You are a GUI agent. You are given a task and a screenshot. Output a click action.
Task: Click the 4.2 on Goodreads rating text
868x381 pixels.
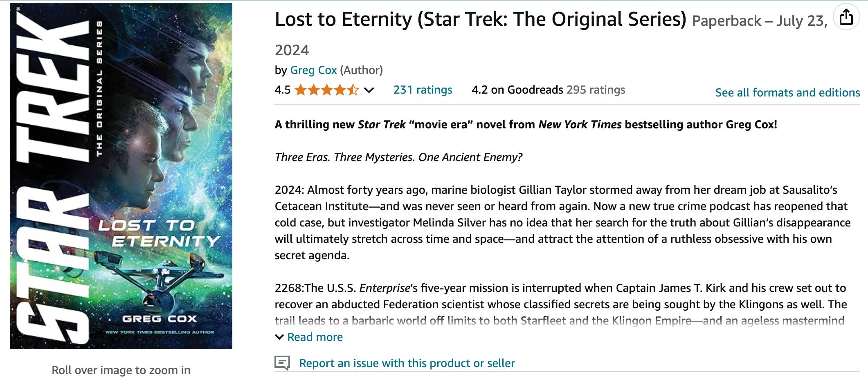517,90
